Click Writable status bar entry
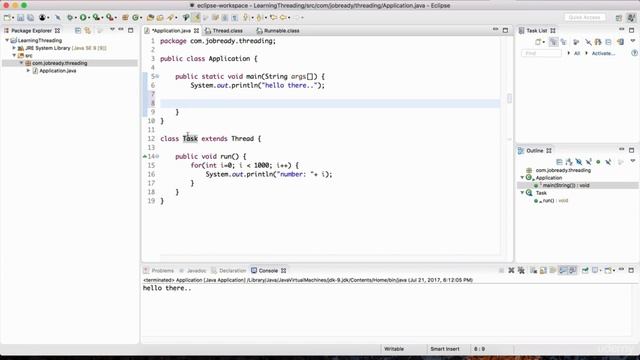Image resolution: width=640 pixels, height=360 pixels. pos(394,349)
